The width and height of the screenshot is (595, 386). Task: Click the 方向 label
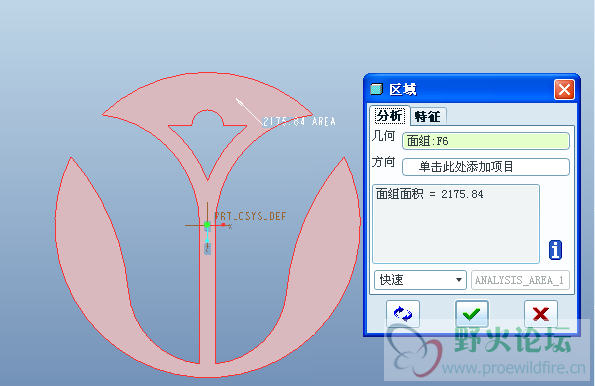tap(383, 162)
